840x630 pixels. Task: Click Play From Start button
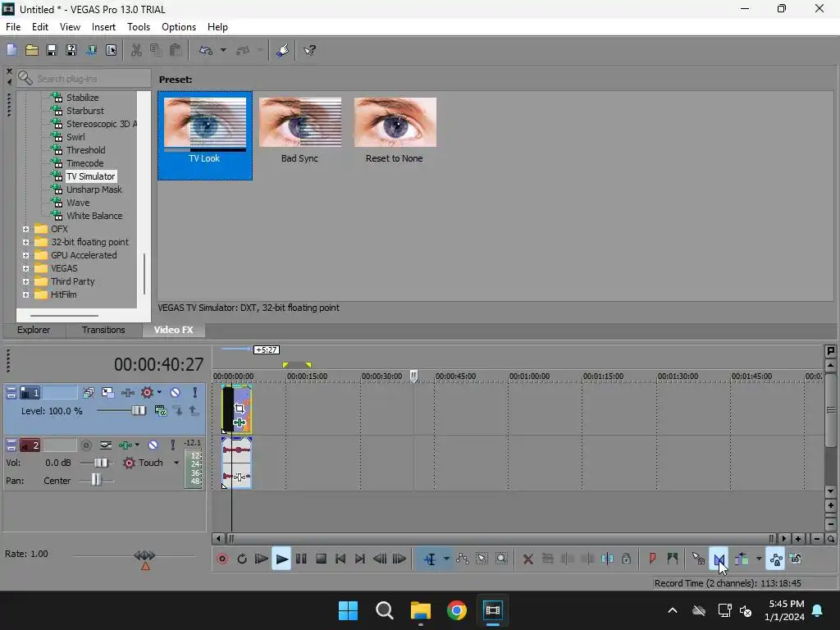pyautogui.click(x=261, y=559)
